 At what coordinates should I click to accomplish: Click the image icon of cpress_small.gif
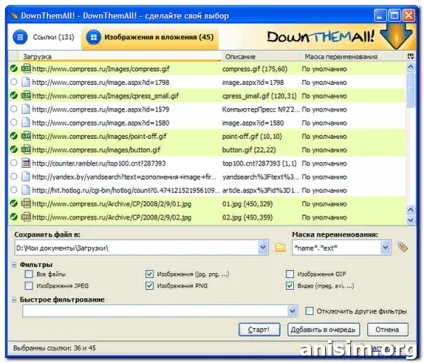click(26, 96)
